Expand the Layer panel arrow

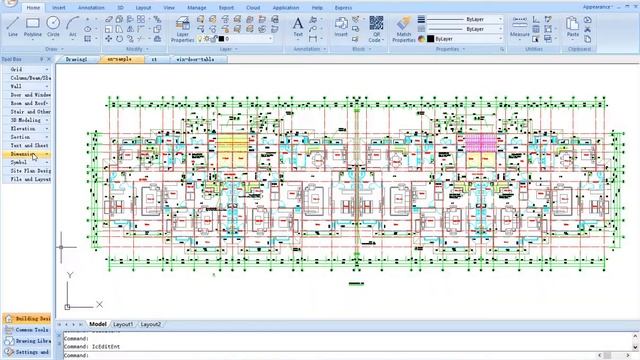236,49
